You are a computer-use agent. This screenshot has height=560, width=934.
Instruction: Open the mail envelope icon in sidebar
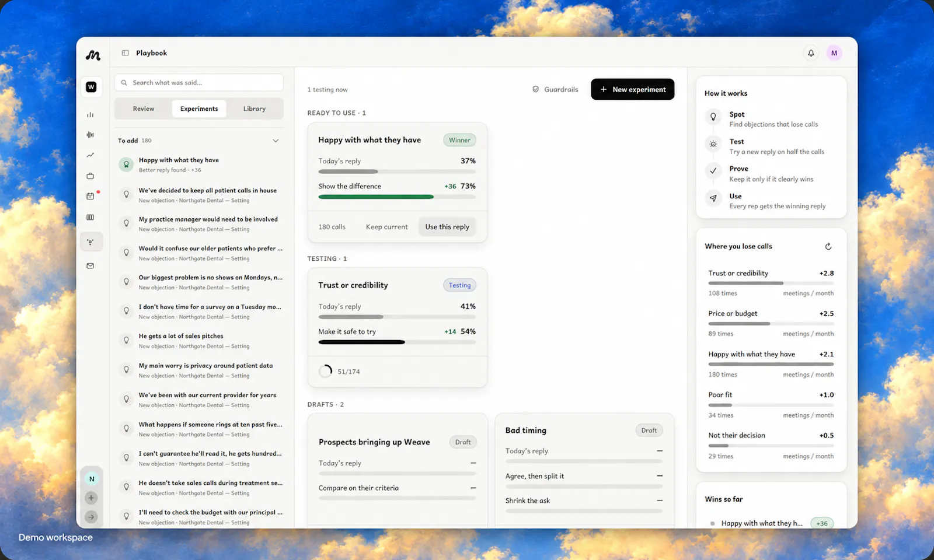pos(90,265)
